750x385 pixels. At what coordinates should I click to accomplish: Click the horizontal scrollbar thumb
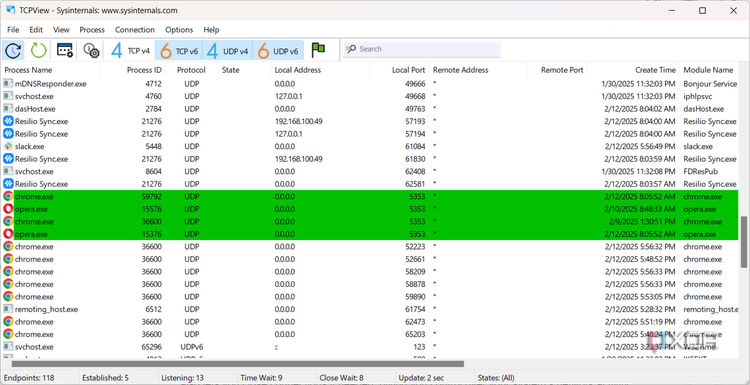pyautogui.click(x=237, y=364)
